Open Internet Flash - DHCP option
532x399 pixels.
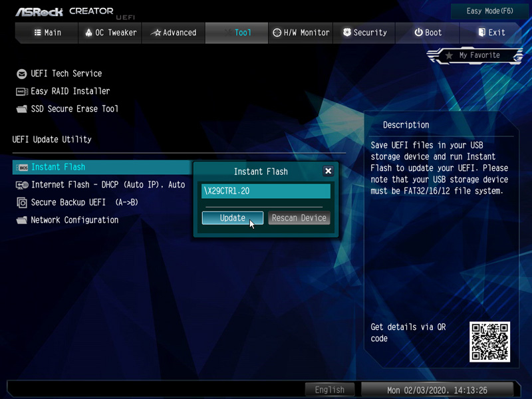pos(108,185)
